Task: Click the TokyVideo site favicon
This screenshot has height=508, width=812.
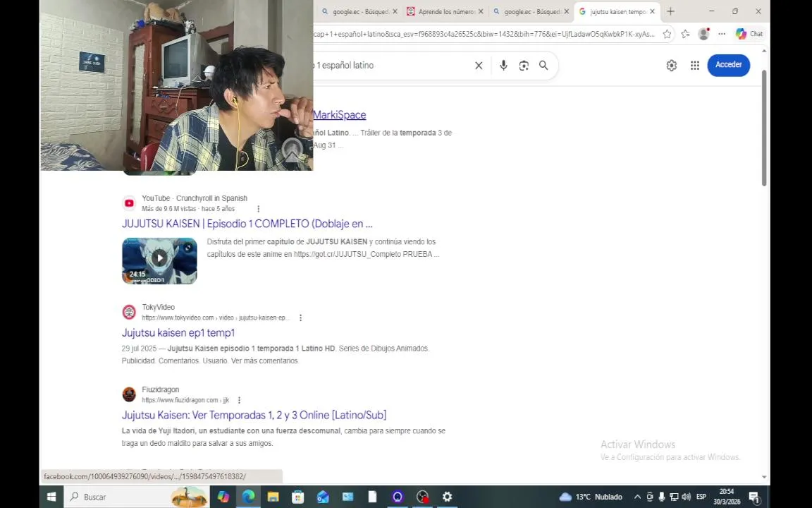Action: pyautogui.click(x=129, y=312)
